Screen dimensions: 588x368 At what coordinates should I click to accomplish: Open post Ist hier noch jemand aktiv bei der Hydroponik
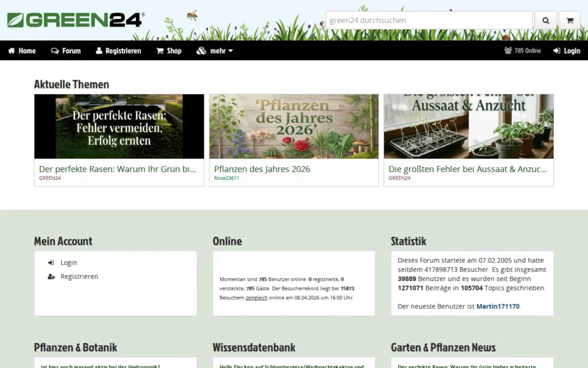pyautogui.click(x=100, y=366)
